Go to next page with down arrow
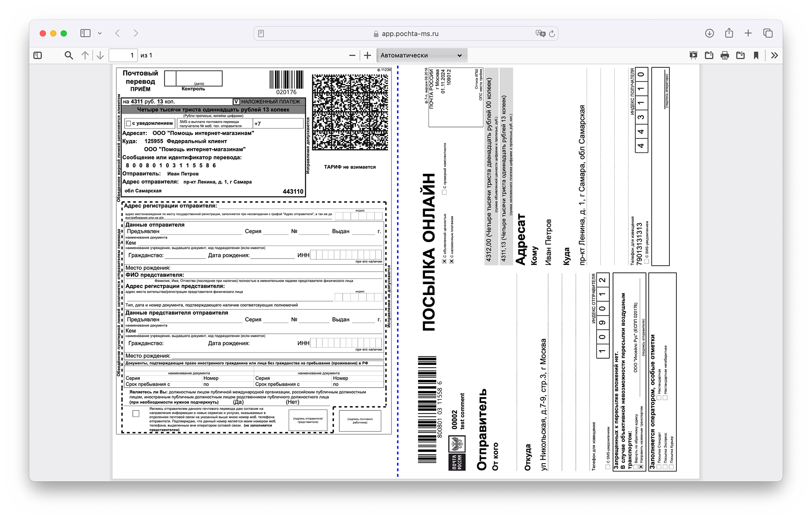 coord(100,55)
